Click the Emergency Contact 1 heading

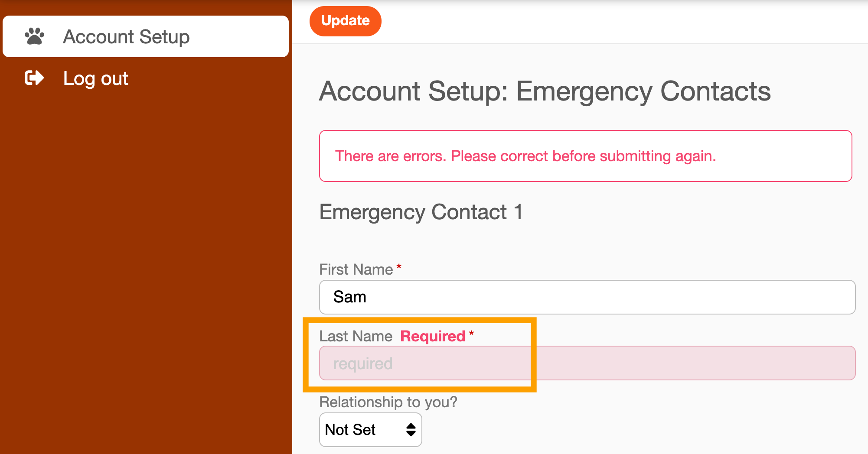pyautogui.click(x=421, y=212)
